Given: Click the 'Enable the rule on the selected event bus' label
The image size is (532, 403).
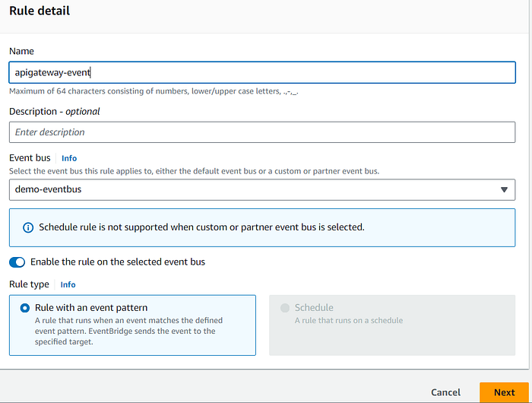Looking at the screenshot, I should [x=118, y=262].
